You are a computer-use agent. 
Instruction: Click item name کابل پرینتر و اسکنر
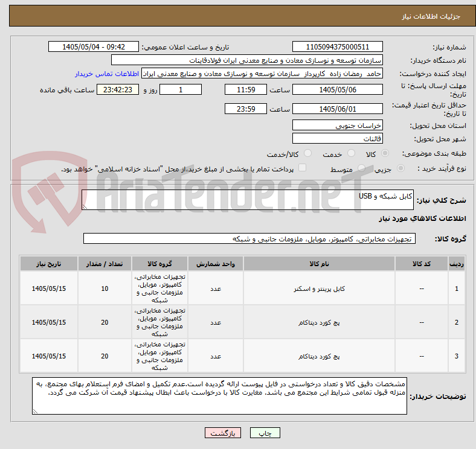319,288
